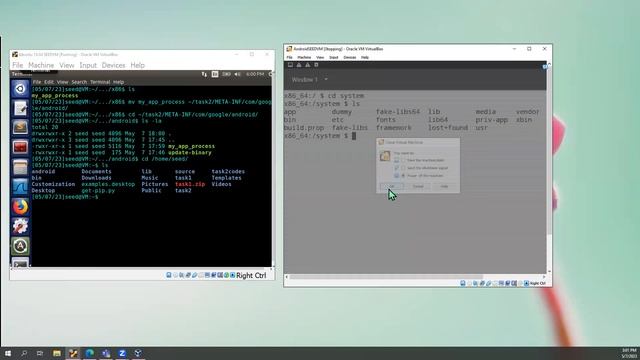Open Machine menu in Ubuntu VirtualBox window

[41, 65]
